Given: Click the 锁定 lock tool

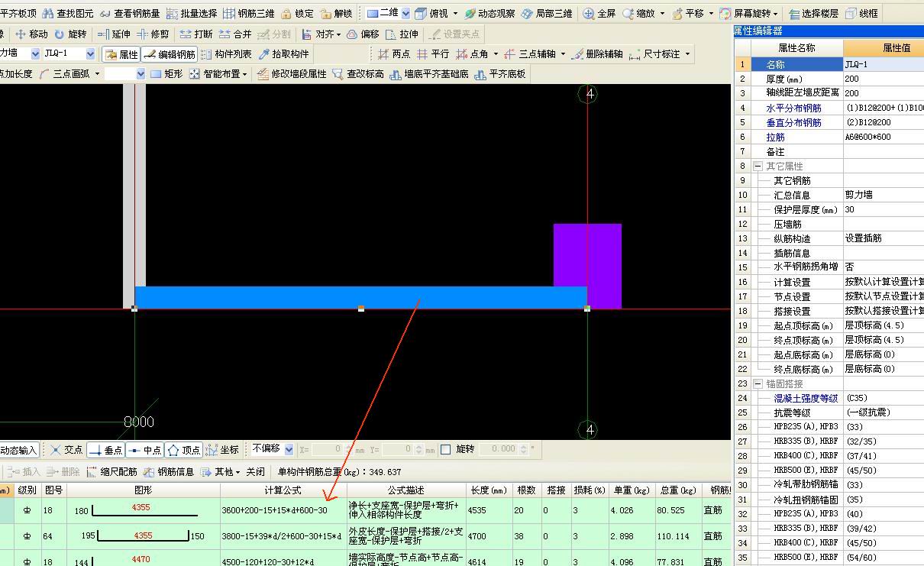Looking at the screenshot, I should pos(297,14).
